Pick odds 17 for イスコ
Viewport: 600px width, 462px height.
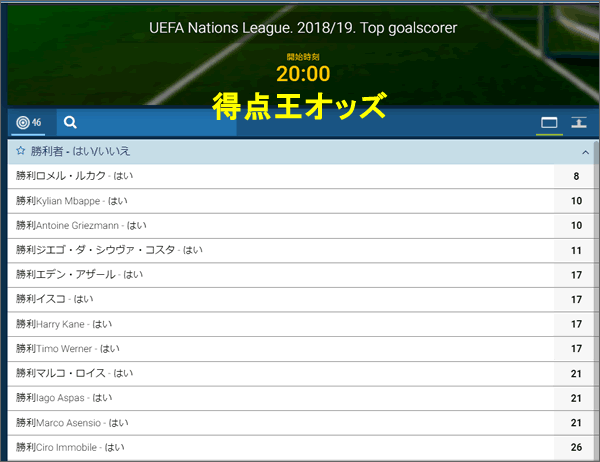click(574, 299)
